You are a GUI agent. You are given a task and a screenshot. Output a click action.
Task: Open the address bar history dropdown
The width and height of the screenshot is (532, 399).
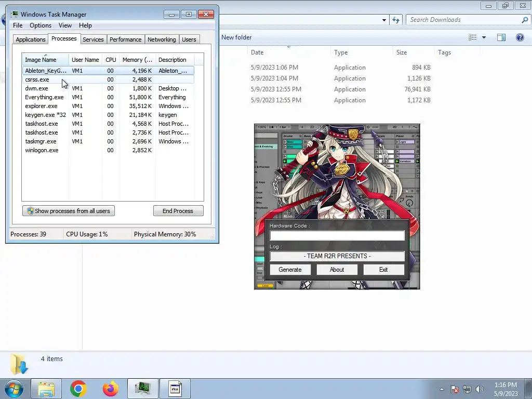(384, 20)
